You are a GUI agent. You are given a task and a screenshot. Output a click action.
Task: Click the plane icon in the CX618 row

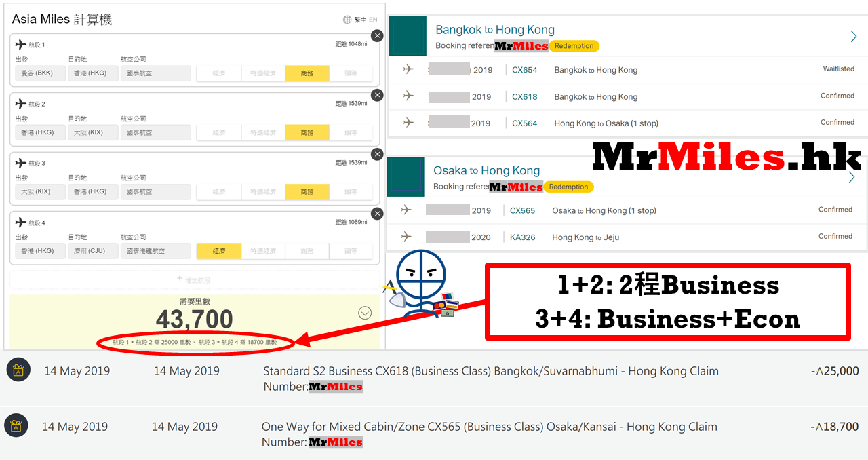408,96
